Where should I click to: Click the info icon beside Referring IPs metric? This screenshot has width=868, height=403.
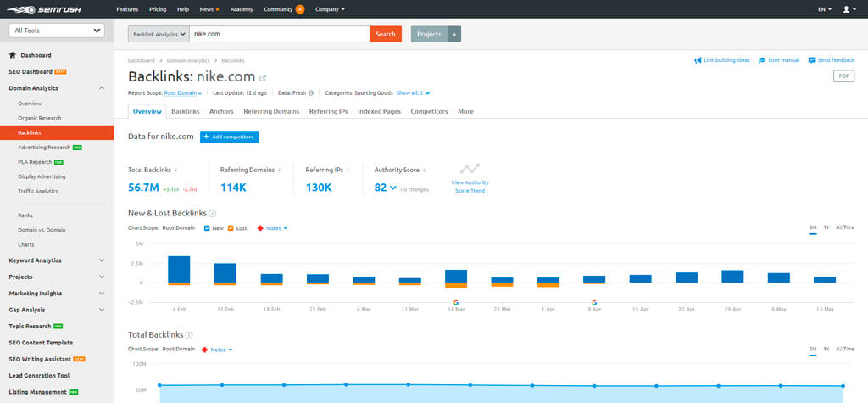point(348,171)
